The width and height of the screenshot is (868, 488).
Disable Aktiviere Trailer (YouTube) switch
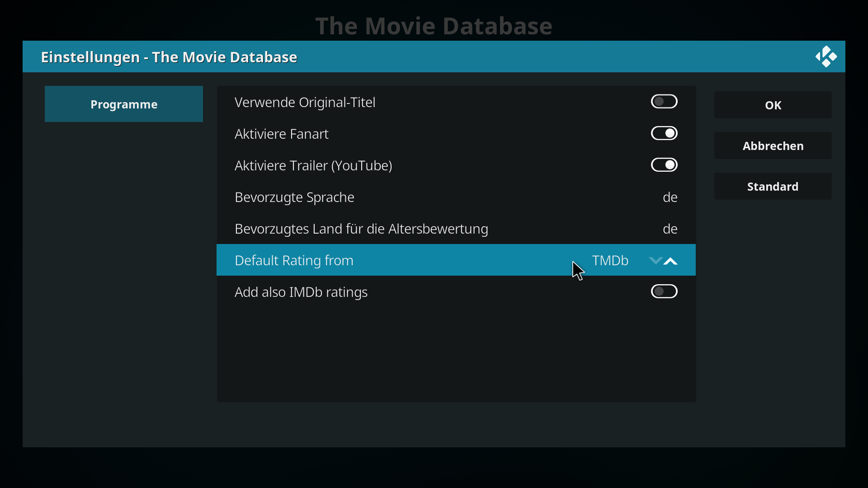664,165
